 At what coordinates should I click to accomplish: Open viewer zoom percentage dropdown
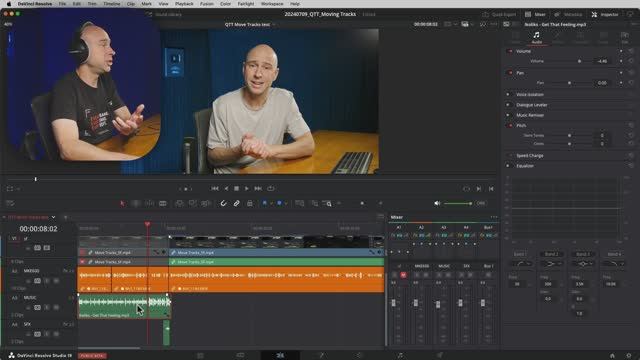point(8,24)
